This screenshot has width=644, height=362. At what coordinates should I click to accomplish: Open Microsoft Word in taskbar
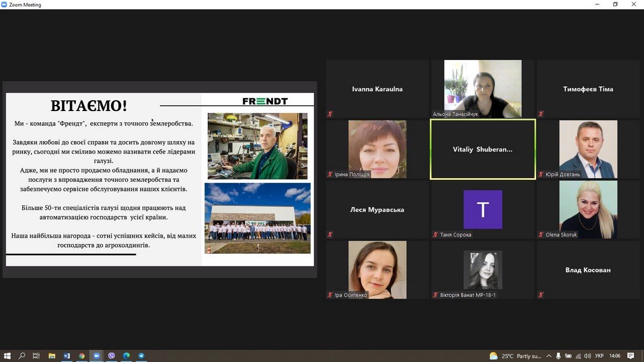point(67,356)
